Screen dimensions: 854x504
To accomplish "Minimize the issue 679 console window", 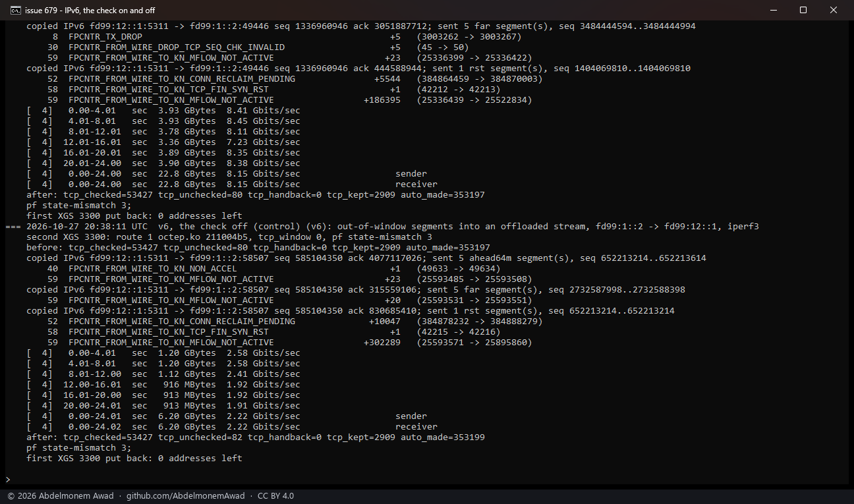I will pos(772,10).
